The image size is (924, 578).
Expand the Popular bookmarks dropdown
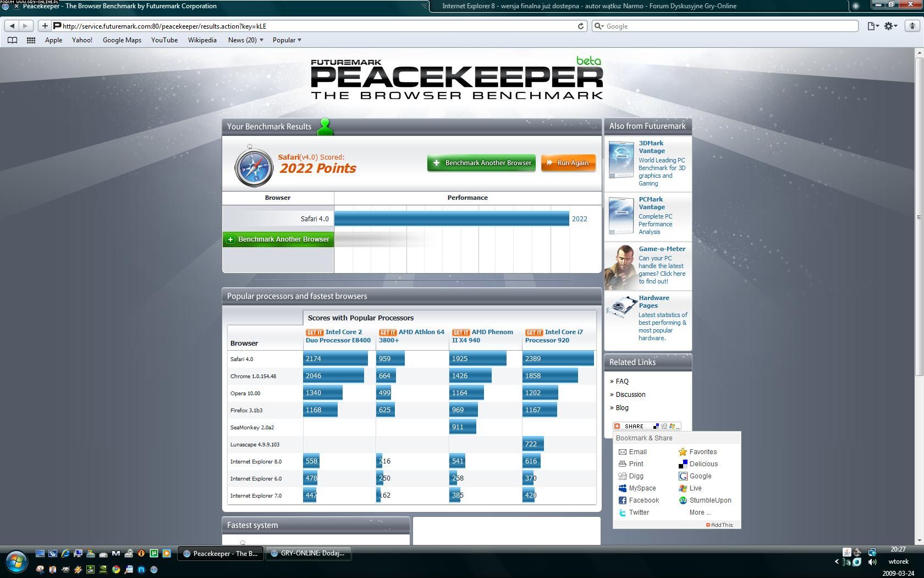tap(287, 40)
